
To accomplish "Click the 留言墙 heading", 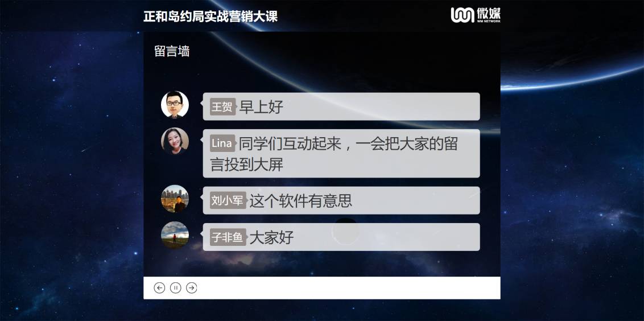I will tap(172, 51).
